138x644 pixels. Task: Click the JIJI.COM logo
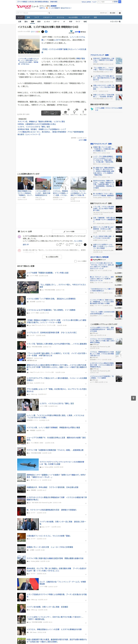(71, 32)
